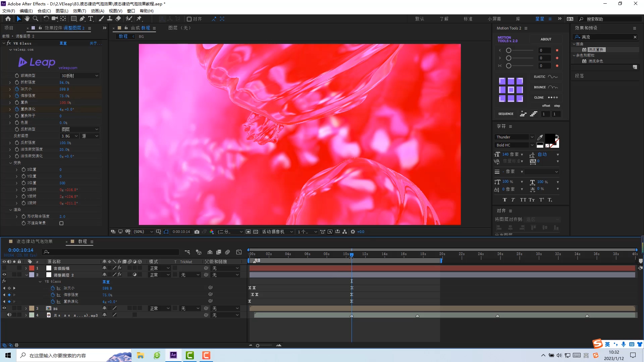The image size is (644, 362).
Task: Enable the 对齐 snapping checkbox
Action: coord(189,19)
